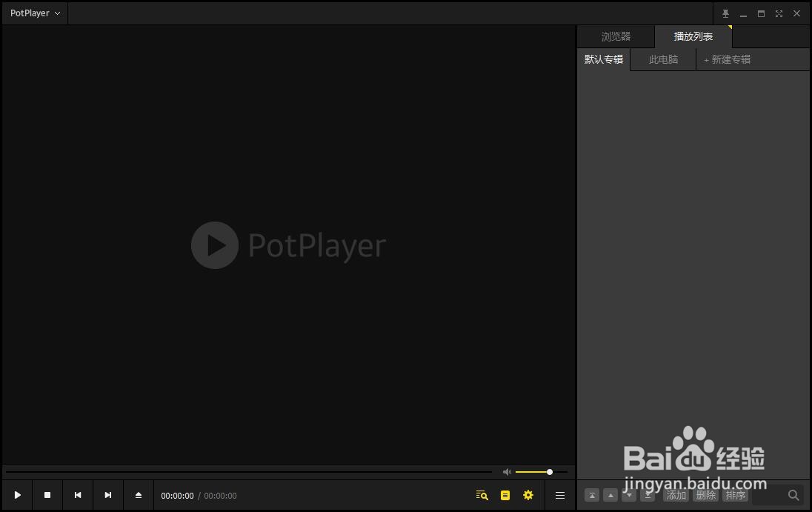
Task: Expand the playlist sort options via 排序
Action: pos(735,495)
